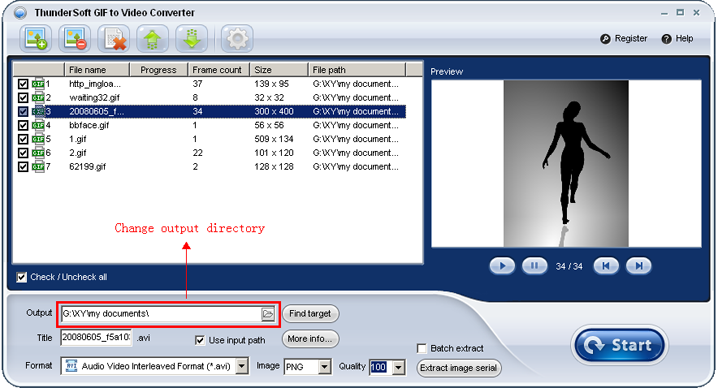The height and width of the screenshot is (388, 718).
Task: Uncheck the waiting32.gif file checkbox
Action: [23, 98]
